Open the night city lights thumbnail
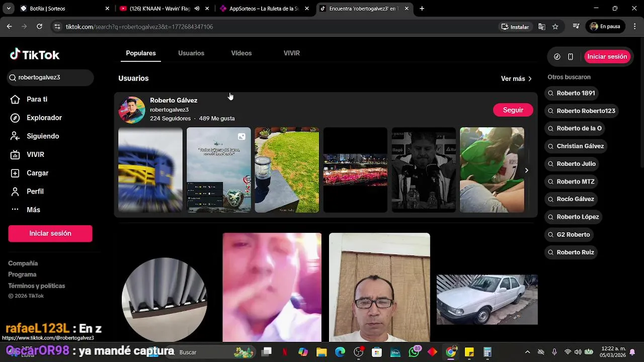This screenshot has width=644, height=362. (355, 170)
